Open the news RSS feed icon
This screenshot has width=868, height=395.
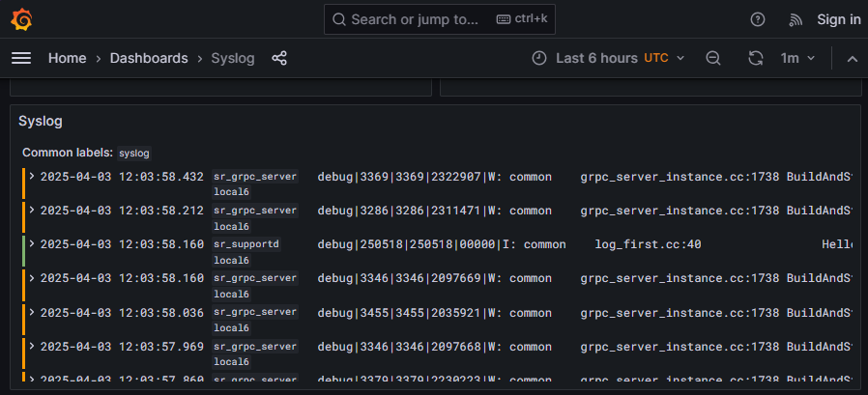point(796,19)
